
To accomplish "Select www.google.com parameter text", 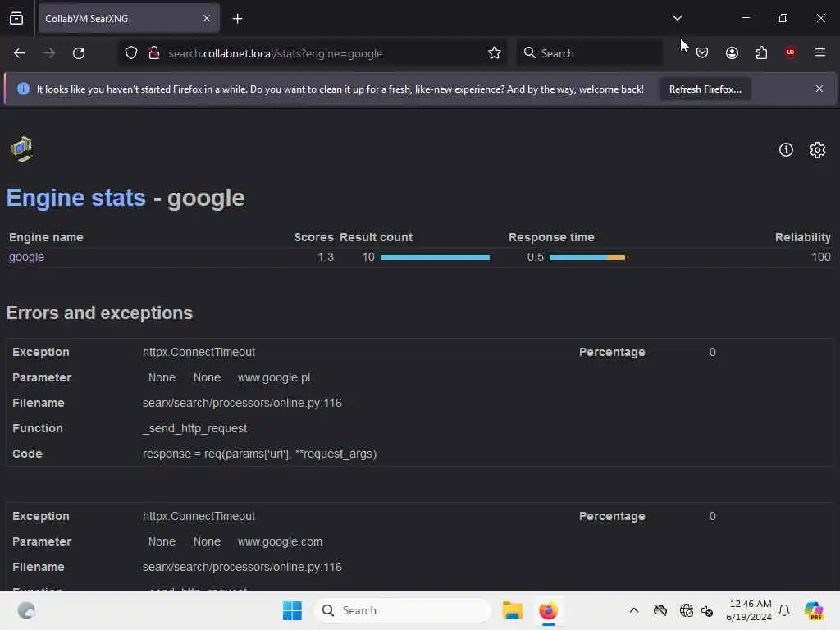I will 281,541.
